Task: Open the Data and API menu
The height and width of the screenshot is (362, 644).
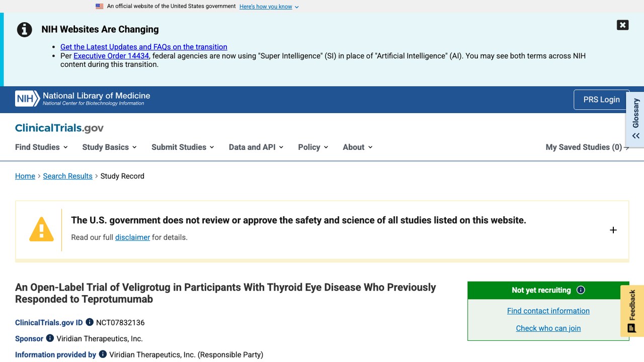Action: pos(256,147)
